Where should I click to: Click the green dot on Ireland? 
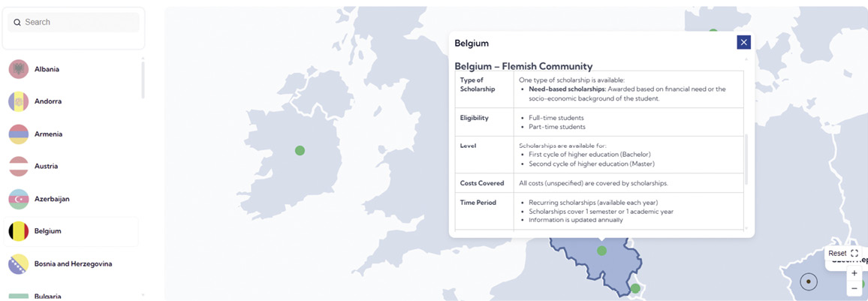click(x=300, y=151)
